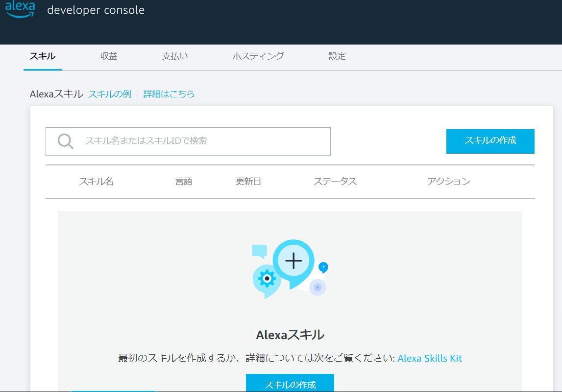Open the スキル tab

[x=42, y=56]
